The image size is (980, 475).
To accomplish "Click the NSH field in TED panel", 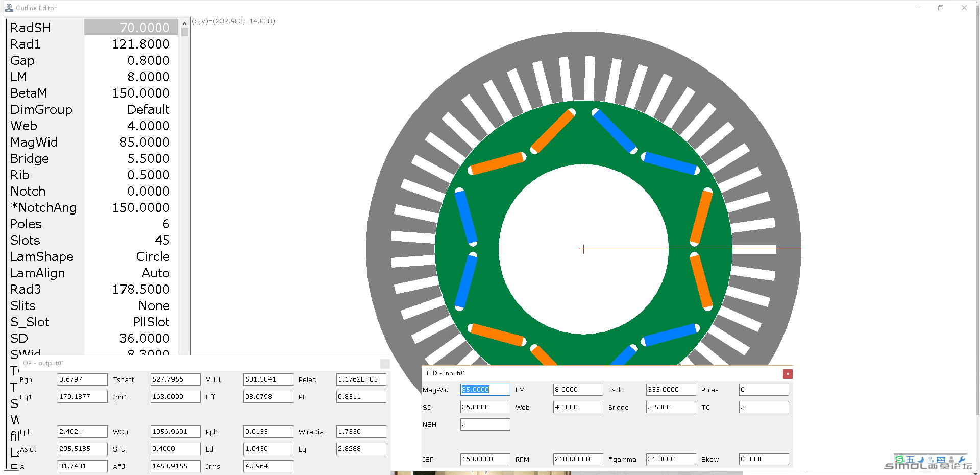I will [x=485, y=424].
